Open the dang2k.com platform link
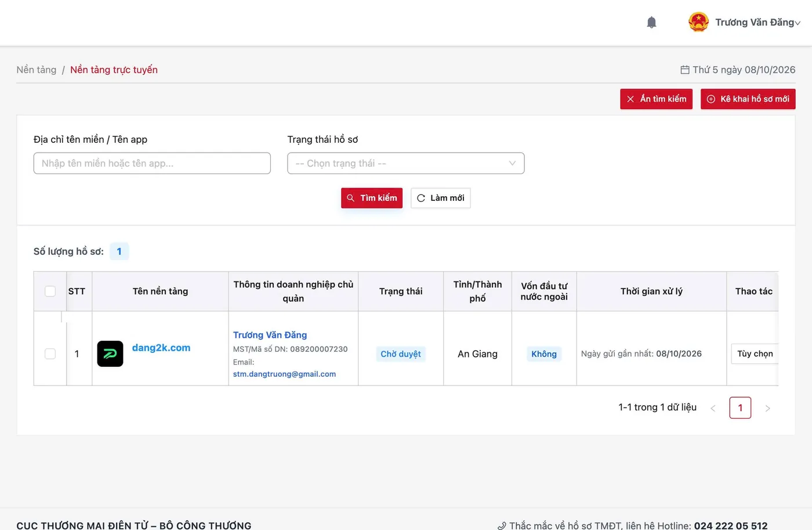The height and width of the screenshot is (530, 812). [161, 348]
